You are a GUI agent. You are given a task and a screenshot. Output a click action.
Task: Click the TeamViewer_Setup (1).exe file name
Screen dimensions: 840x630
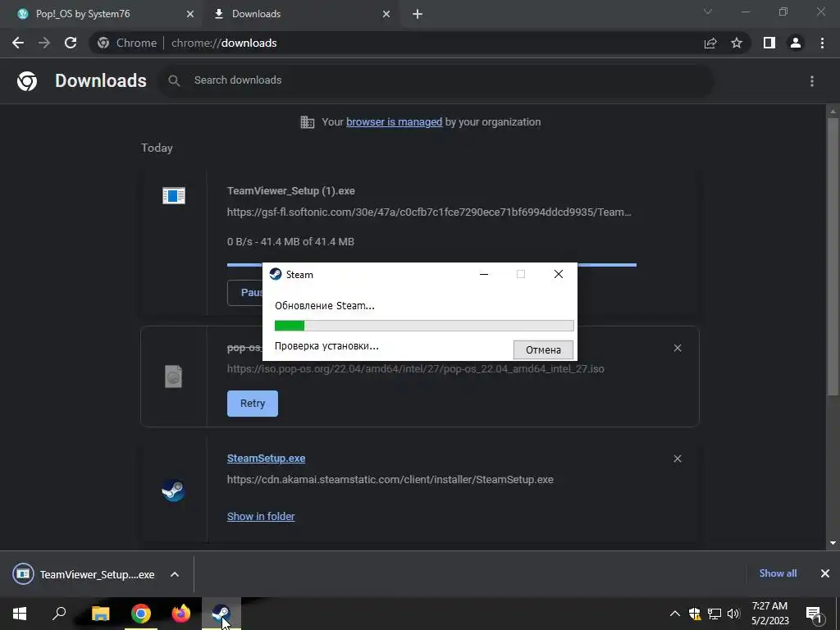point(291,190)
